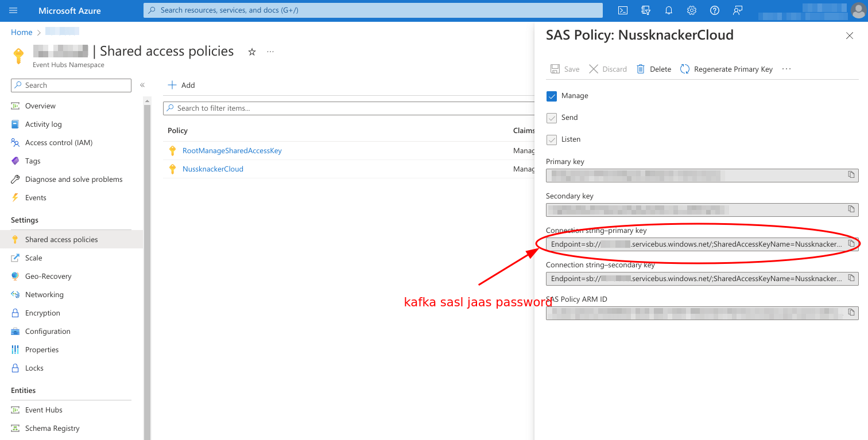The width and height of the screenshot is (868, 440).
Task: Go to Home breadcrumb
Action: (x=22, y=33)
